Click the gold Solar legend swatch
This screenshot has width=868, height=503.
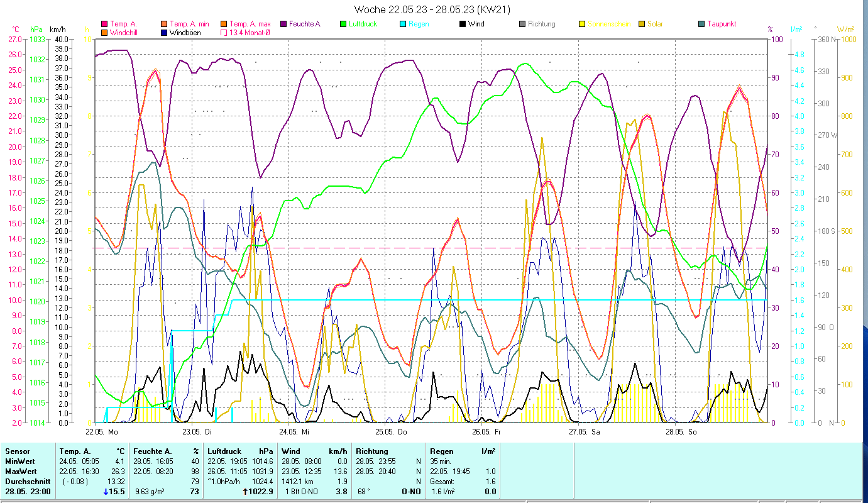(642, 24)
